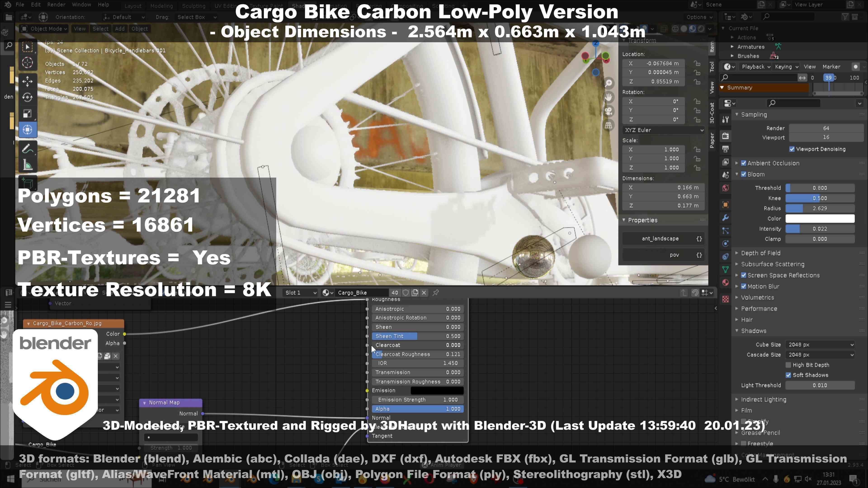This screenshot has height=488, width=868.
Task: Activate the 3D Cursor tool
Action: (x=28, y=63)
